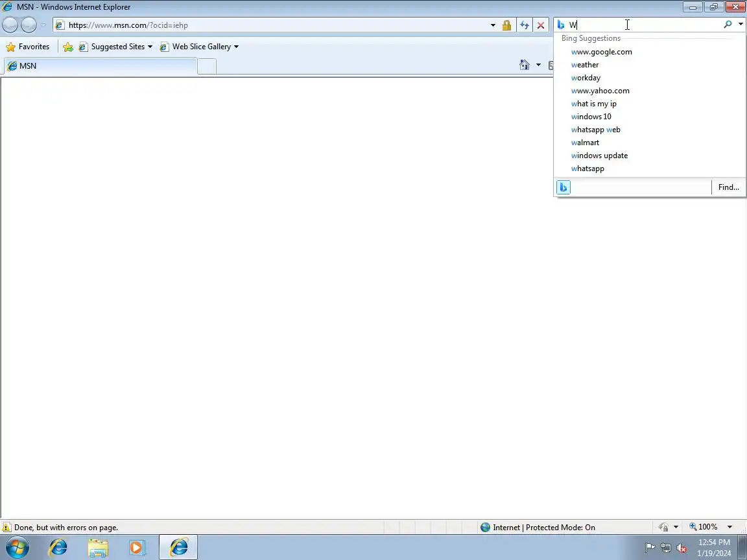747x560 pixels.
Task: Open recent pages dropdown arrow
Action: point(43,25)
